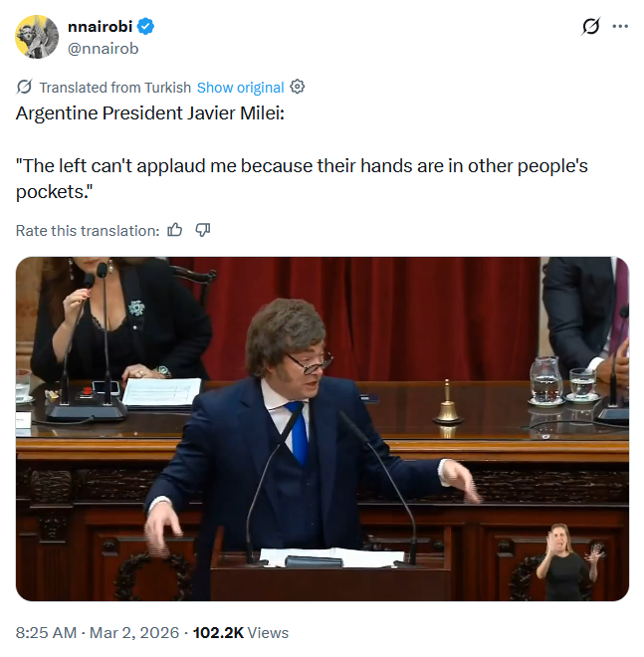
Task: Rate translation with thumbs down
Action: click(203, 230)
